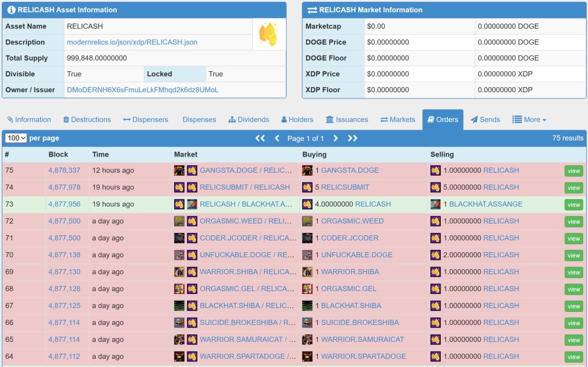Switch to the Markets tab
The width and height of the screenshot is (588, 367).
click(x=398, y=119)
